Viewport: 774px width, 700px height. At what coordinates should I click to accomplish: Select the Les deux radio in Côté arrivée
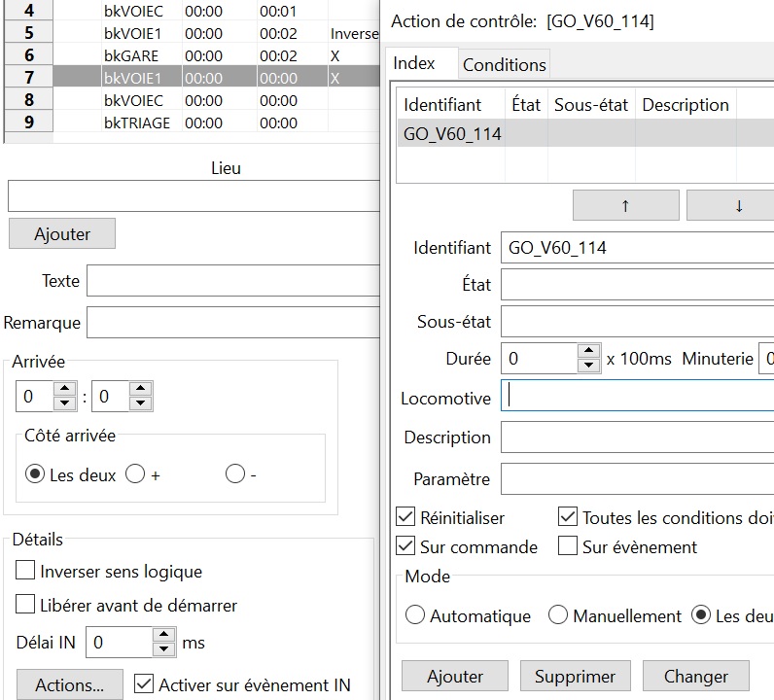(35, 474)
